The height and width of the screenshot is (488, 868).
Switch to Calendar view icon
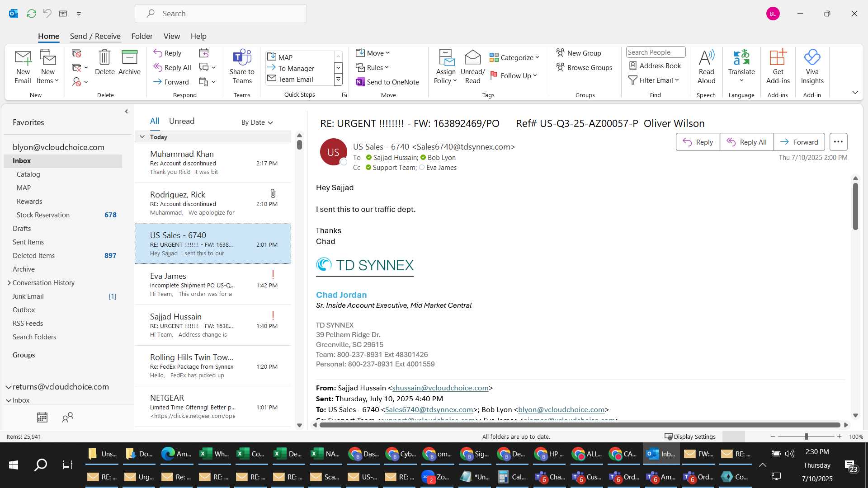(42, 418)
